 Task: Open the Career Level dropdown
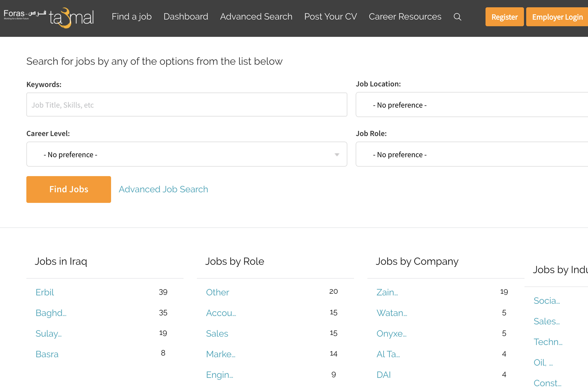187,154
